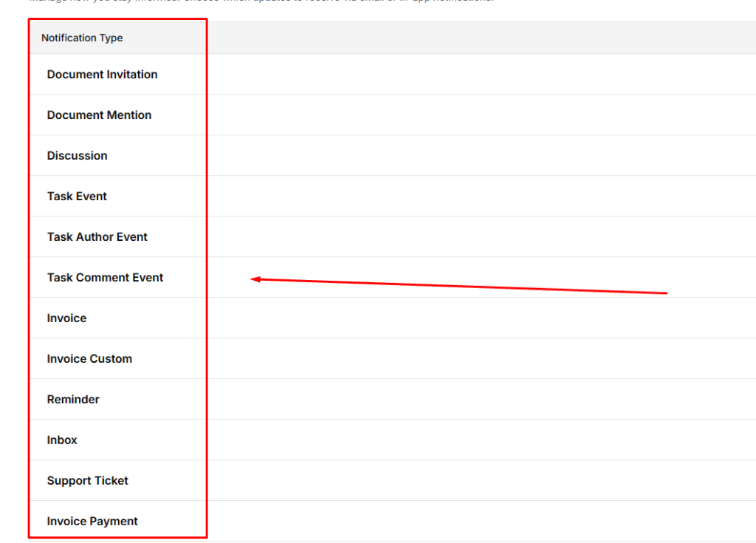Click the Task Comment Event label
Screen dimensions: 756x543
(x=105, y=278)
